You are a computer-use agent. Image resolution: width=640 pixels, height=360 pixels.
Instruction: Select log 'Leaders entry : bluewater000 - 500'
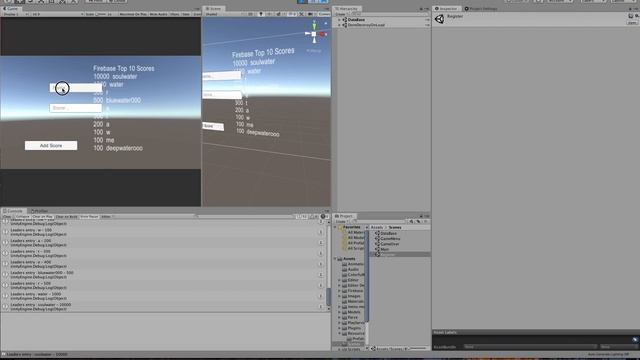160,275
